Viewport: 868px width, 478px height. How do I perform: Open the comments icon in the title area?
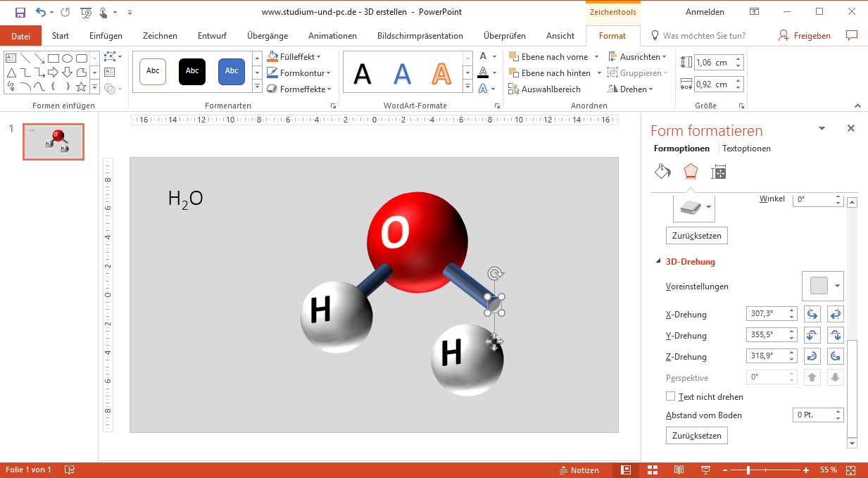[852, 35]
